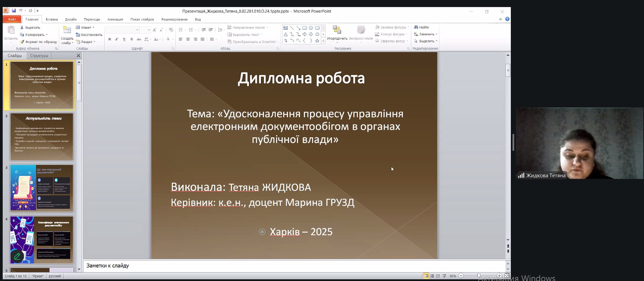Switch to Slide Sorter view in status bar
This screenshot has height=281, width=644.
432,276
